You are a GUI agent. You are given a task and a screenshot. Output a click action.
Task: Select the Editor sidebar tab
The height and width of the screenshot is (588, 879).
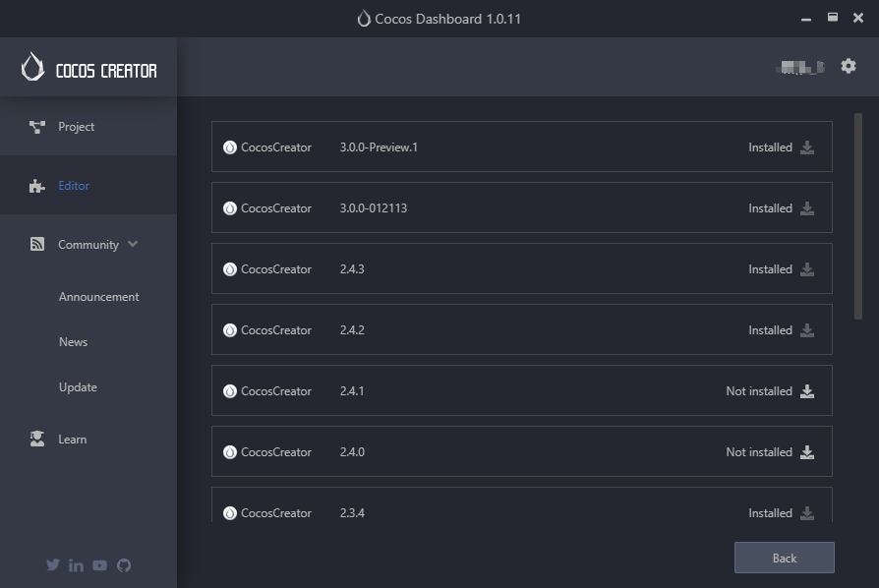point(74,186)
